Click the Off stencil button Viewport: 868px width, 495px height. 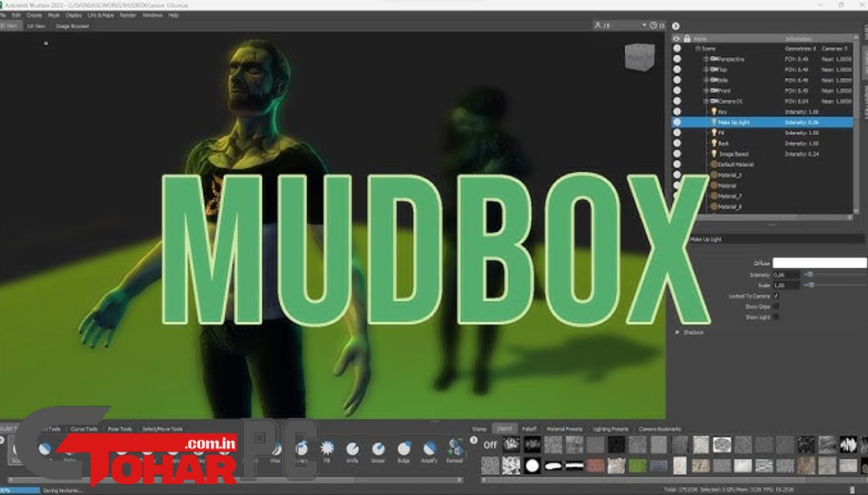click(490, 446)
